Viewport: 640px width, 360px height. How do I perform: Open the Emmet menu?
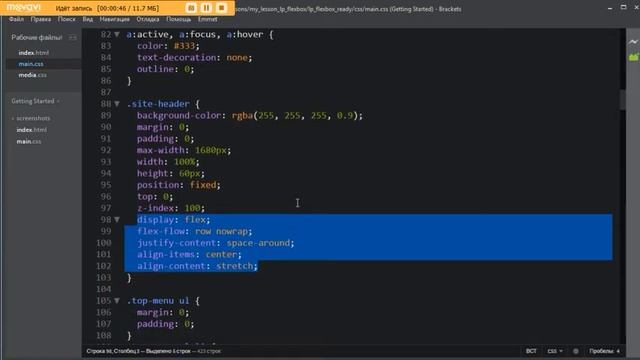tap(207, 19)
